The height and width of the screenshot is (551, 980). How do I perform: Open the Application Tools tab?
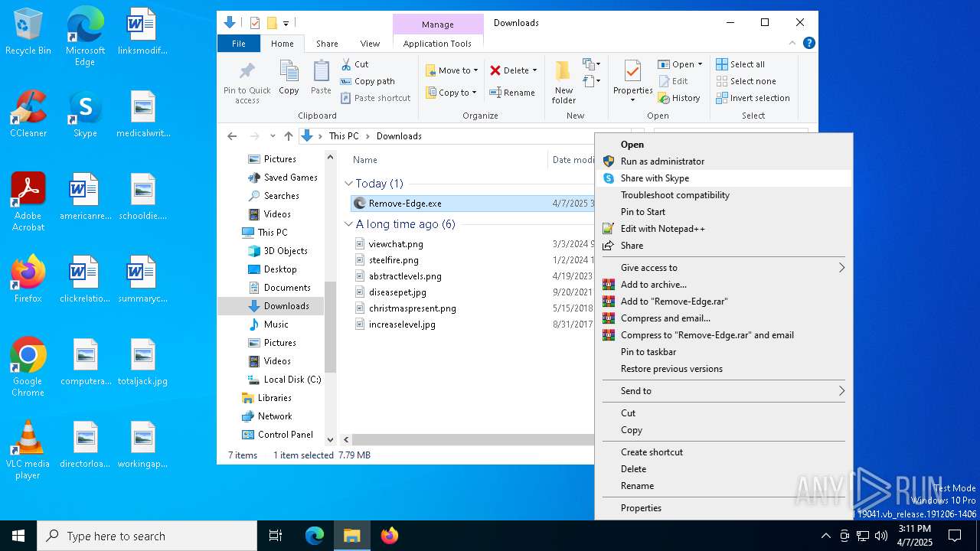coord(437,44)
